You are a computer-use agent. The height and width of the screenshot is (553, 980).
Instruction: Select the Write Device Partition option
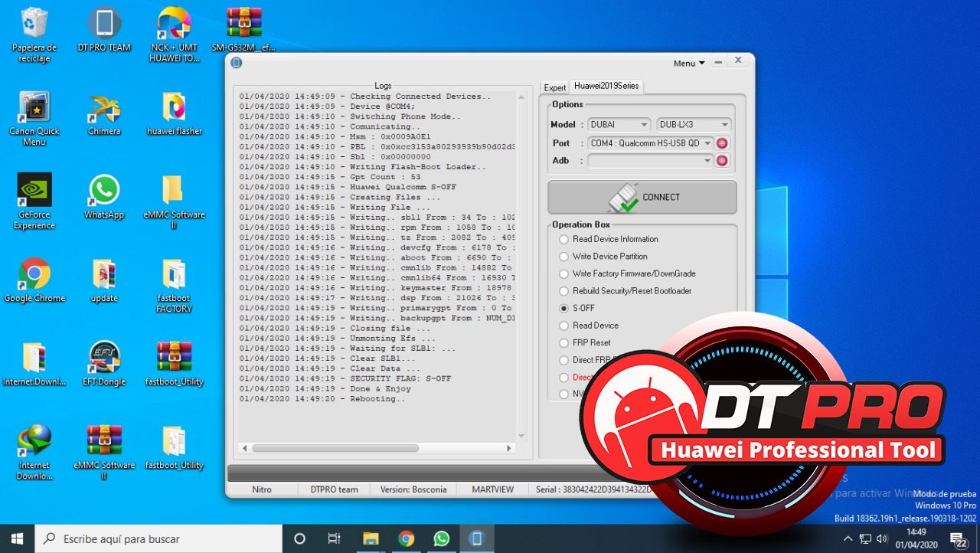tap(603, 257)
